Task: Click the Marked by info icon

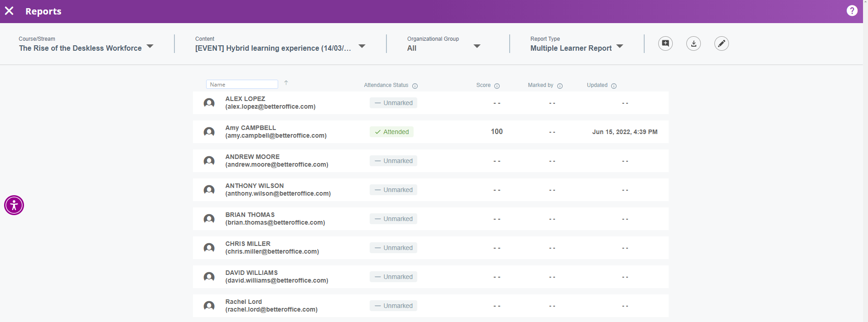Action: tap(560, 86)
